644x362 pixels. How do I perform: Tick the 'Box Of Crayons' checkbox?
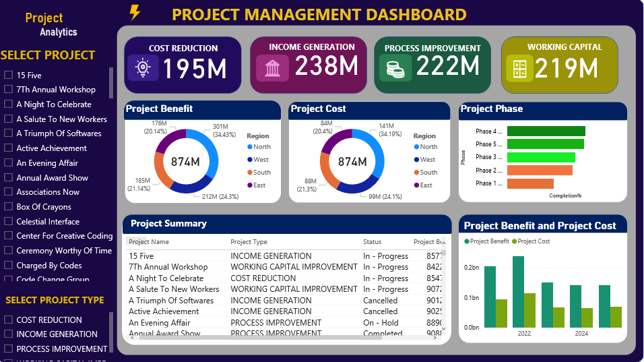[9, 207]
